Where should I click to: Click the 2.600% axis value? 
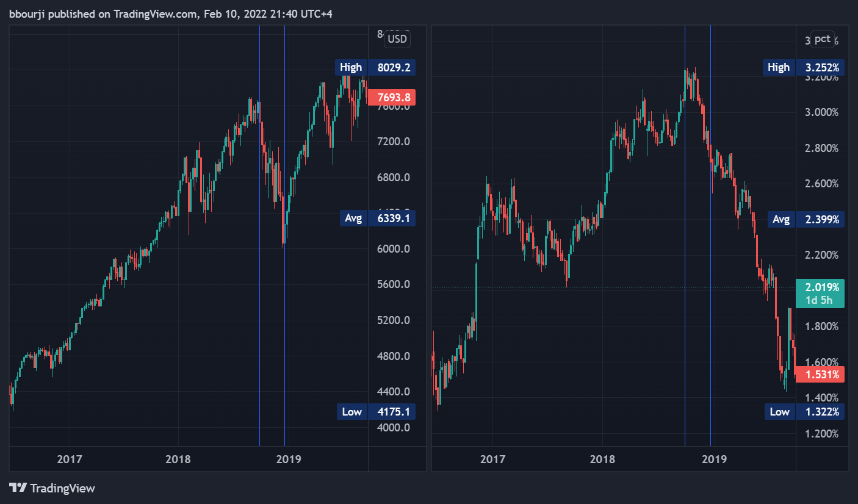pos(820,184)
